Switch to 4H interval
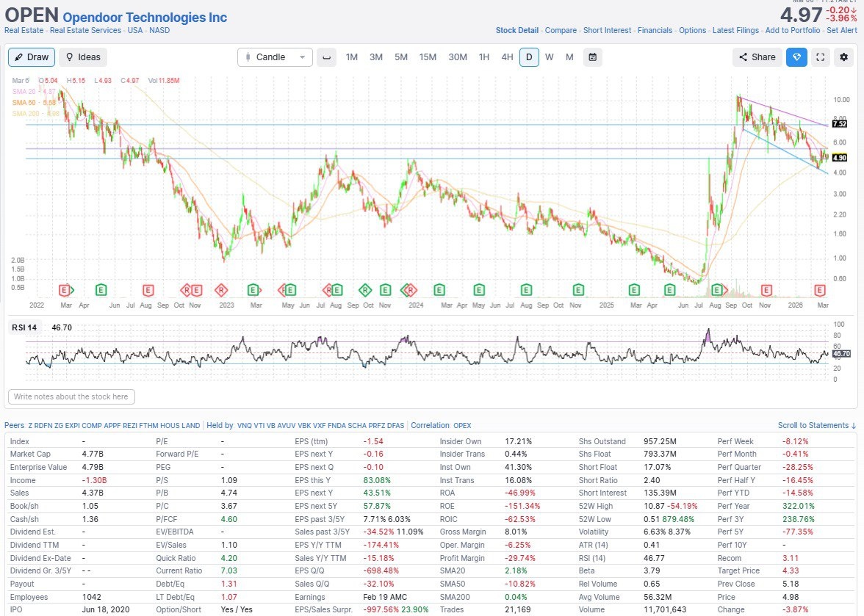This screenshot has height=616, width=864. click(x=507, y=57)
